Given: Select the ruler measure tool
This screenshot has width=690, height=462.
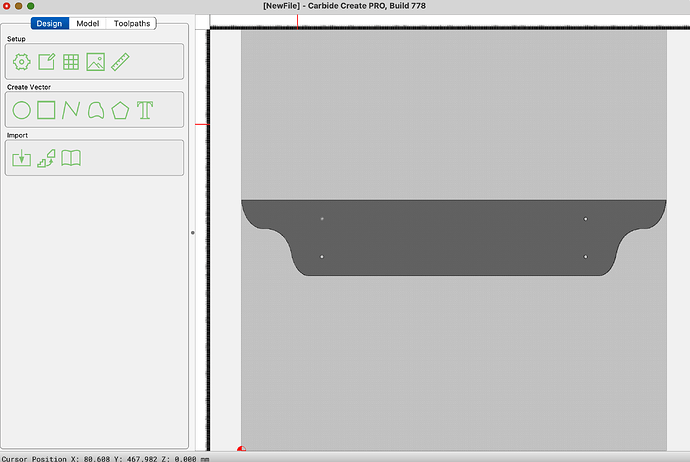Looking at the screenshot, I should tap(120, 62).
